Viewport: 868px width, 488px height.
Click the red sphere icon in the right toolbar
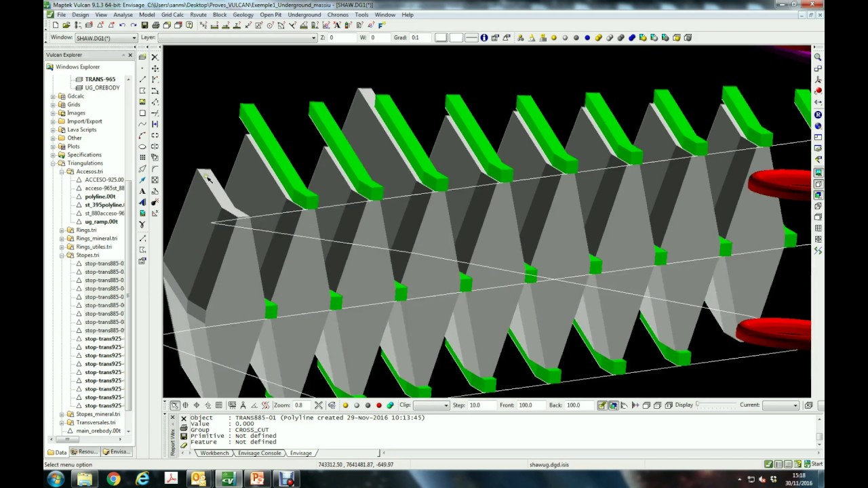click(818, 90)
